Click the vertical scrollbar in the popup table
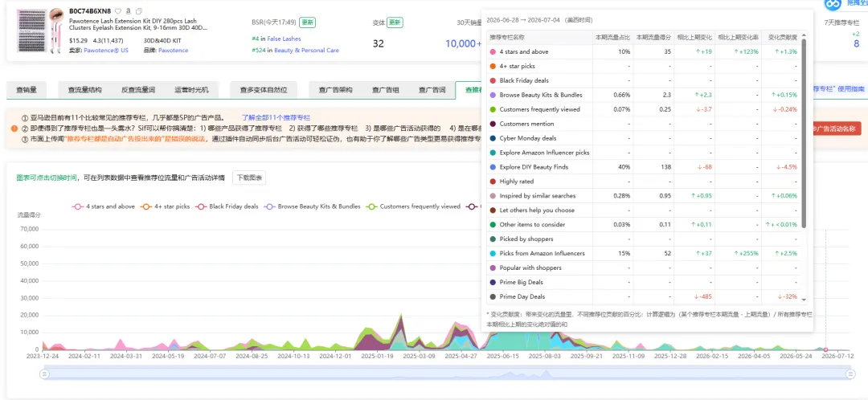The height and width of the screenshot is (400, 868). click(x=804, y=133)
